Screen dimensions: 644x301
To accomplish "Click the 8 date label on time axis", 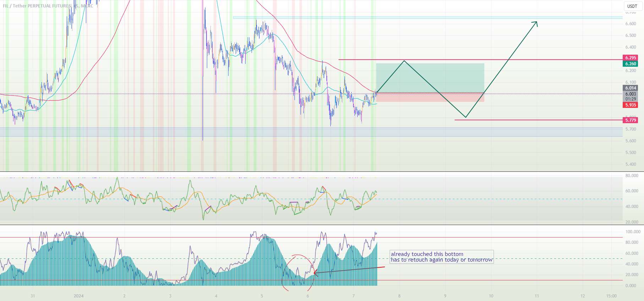I will [399, 296].
